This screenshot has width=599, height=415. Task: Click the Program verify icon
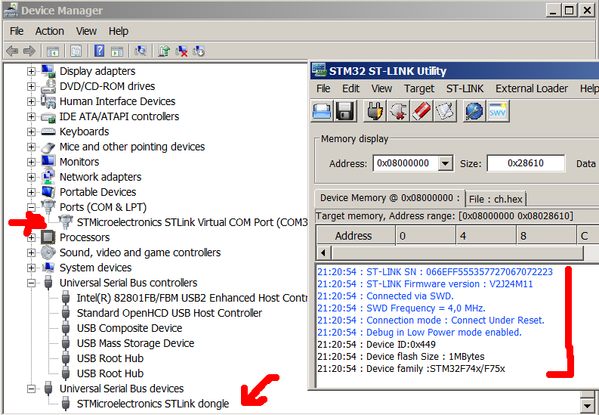click(x=445, y=112)
